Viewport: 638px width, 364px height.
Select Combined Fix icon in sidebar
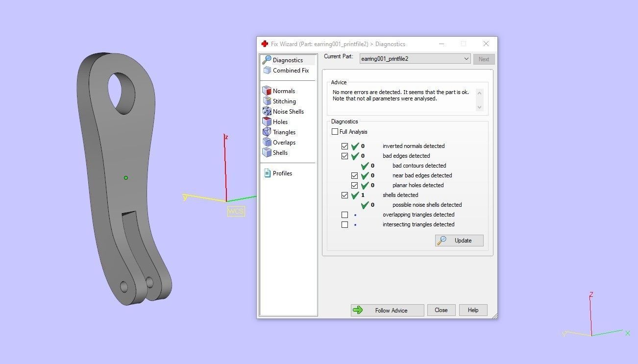point(267,71)
